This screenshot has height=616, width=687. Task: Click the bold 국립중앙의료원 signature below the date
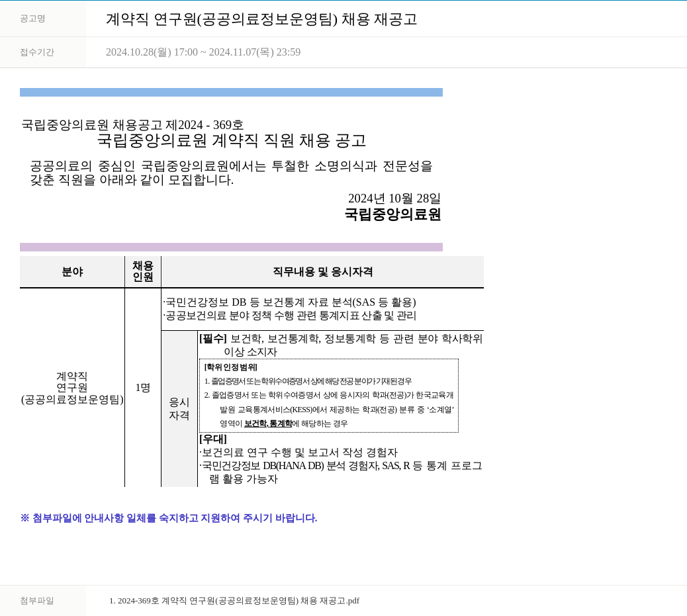click(392, 214)
